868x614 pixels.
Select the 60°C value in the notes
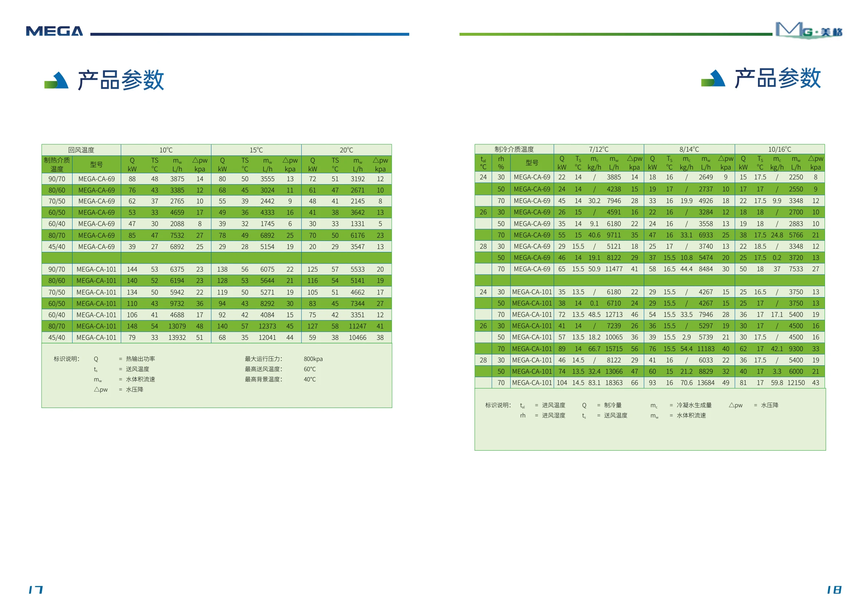tap(310, 369)
